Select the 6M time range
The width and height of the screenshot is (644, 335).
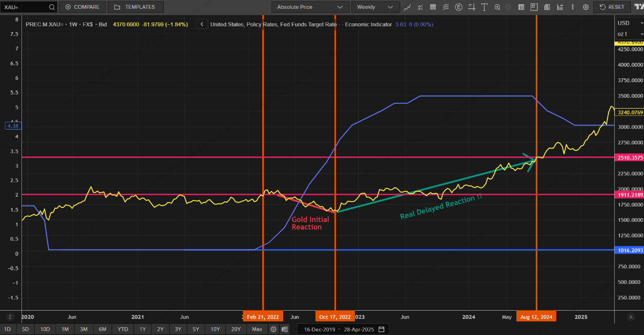coord(102,329)
